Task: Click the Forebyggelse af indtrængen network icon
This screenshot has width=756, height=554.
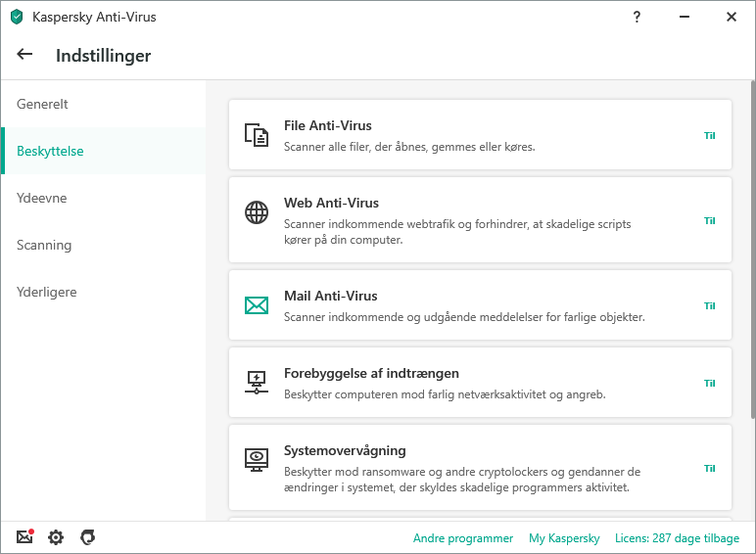Action: (257, 383)
